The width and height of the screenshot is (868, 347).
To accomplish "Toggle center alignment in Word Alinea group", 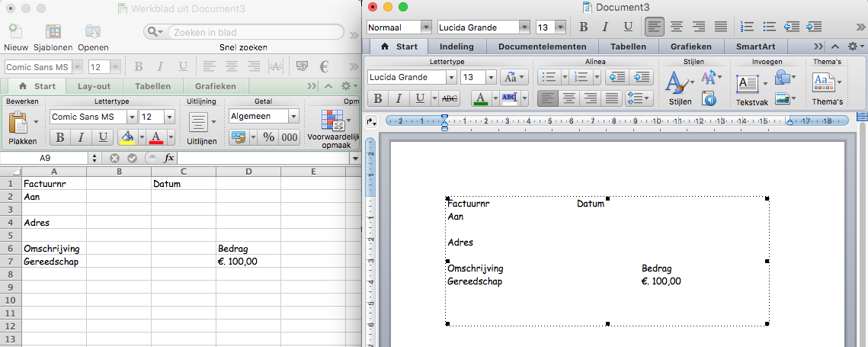I will click(568, 98).
